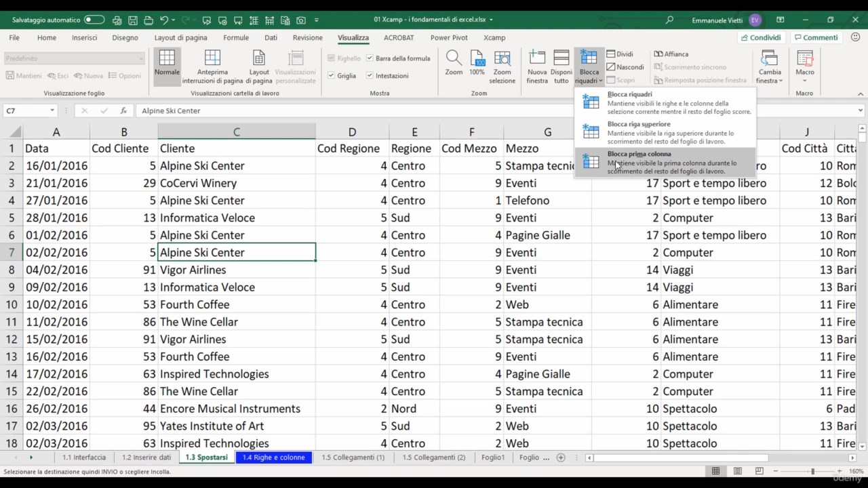Viewport: 868px width, 488px height.
Task: Uncheck Griglia checkbox
Action: [x=332, y=76]
